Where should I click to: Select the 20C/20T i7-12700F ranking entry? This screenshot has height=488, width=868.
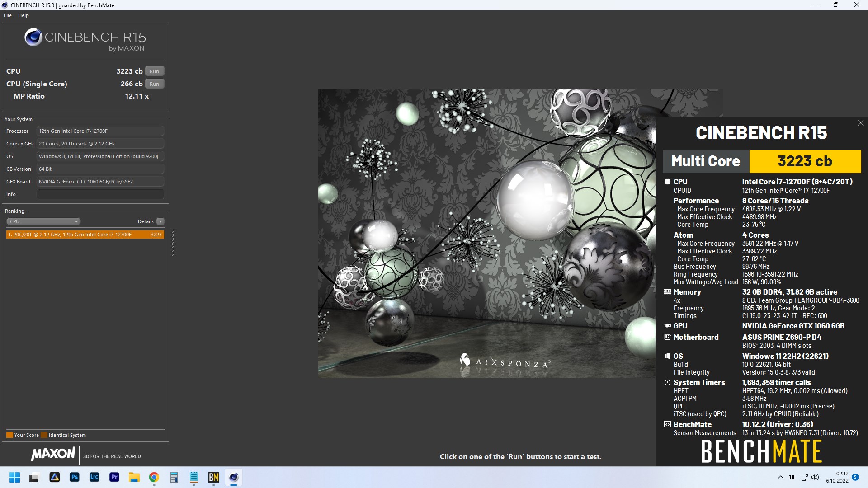pyautogui.click(x=85, y=235)
